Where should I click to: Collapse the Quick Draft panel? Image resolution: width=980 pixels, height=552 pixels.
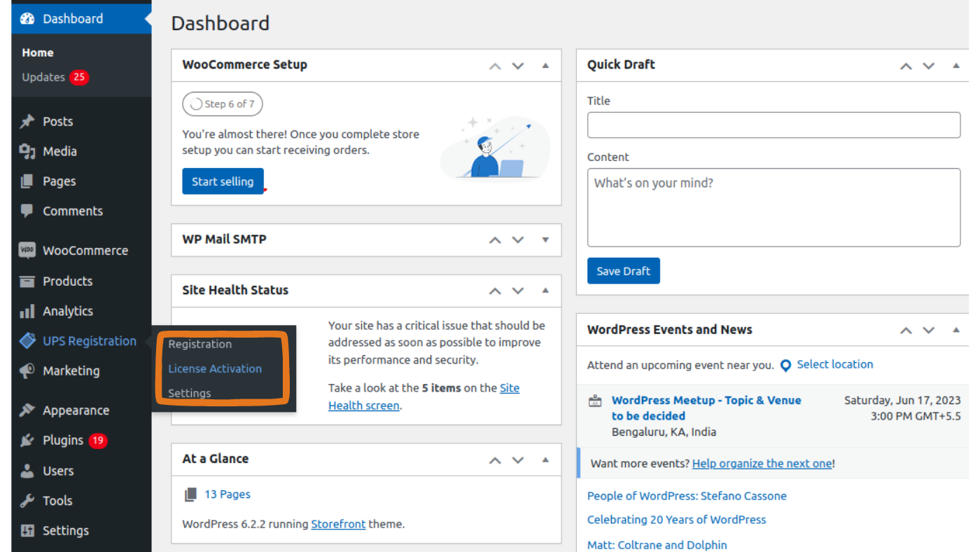pyautogui.click(x=956, y=65)
